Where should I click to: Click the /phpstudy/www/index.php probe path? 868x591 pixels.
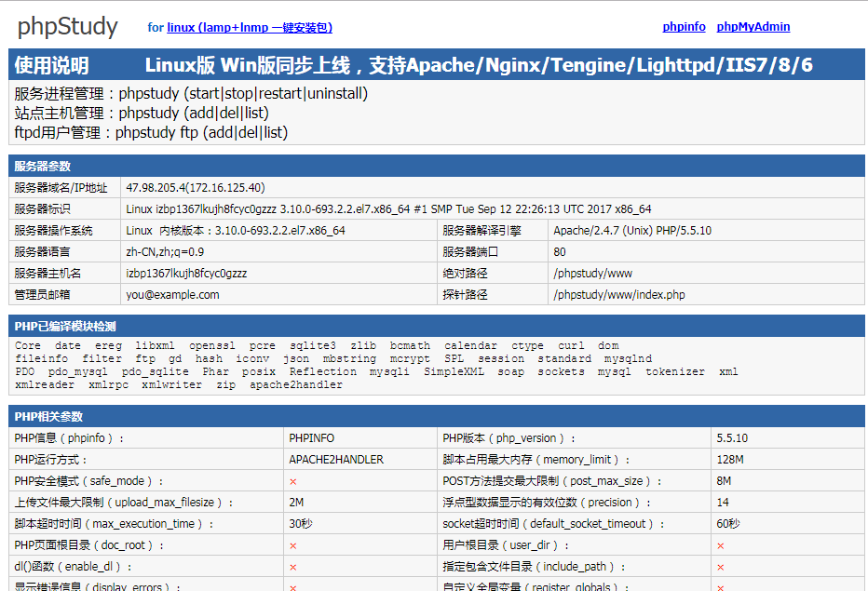619,295
